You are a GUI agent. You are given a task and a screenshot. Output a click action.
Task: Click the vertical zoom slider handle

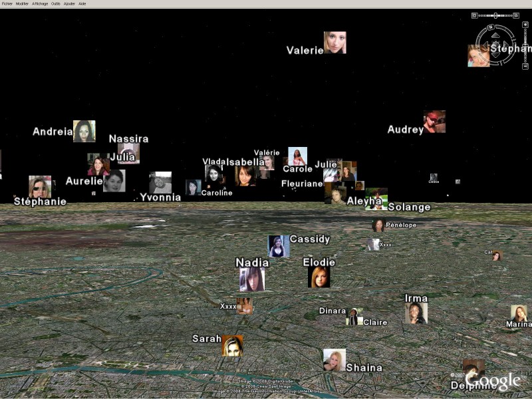click(x=525, y=45)
